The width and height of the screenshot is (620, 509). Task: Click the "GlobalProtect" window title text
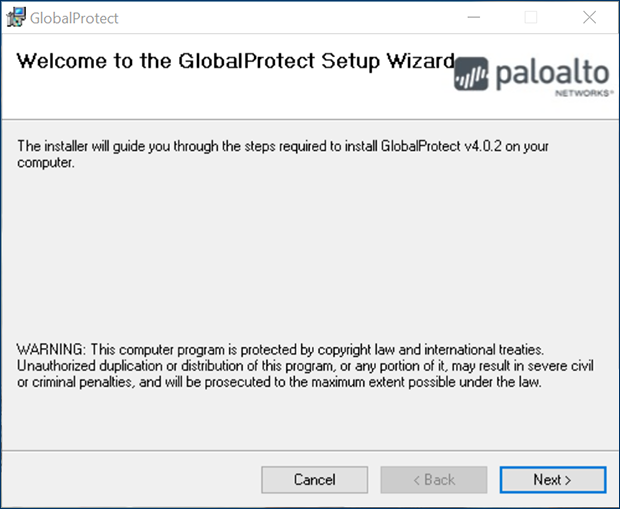[73, 17]
